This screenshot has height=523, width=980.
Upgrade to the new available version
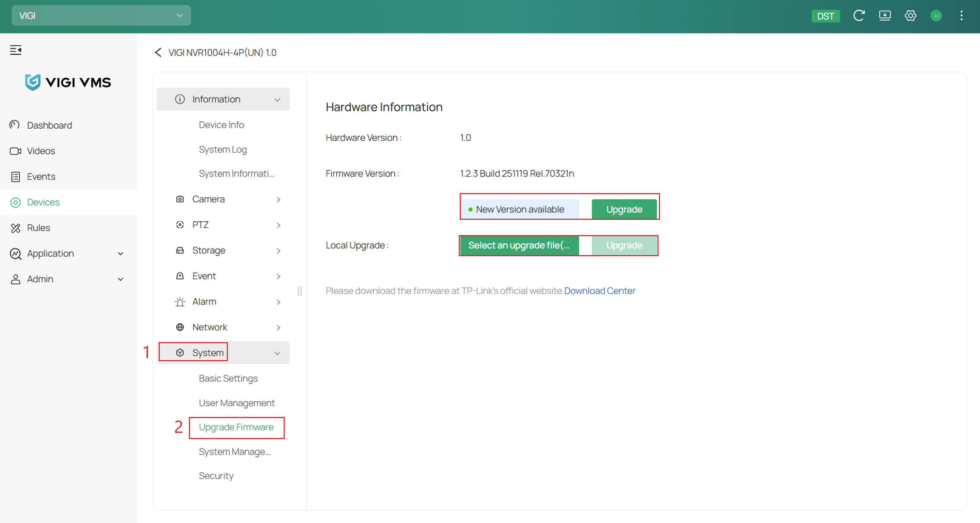point(624,209)
